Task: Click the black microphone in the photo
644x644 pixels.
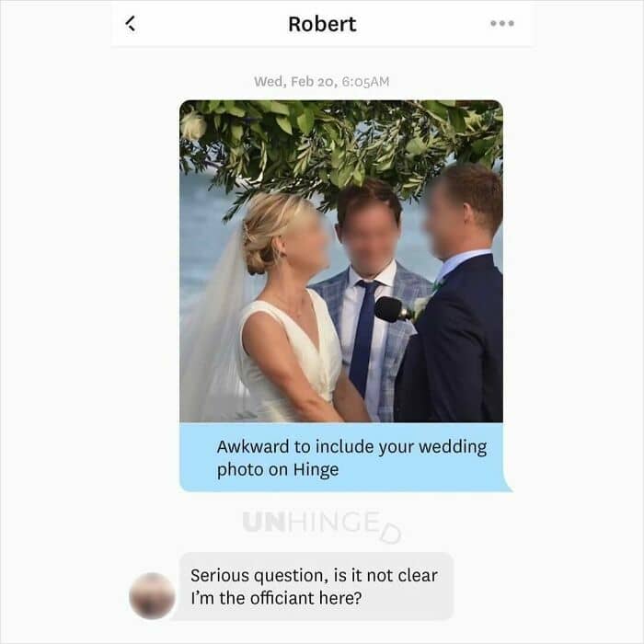Action: [391, 309]
